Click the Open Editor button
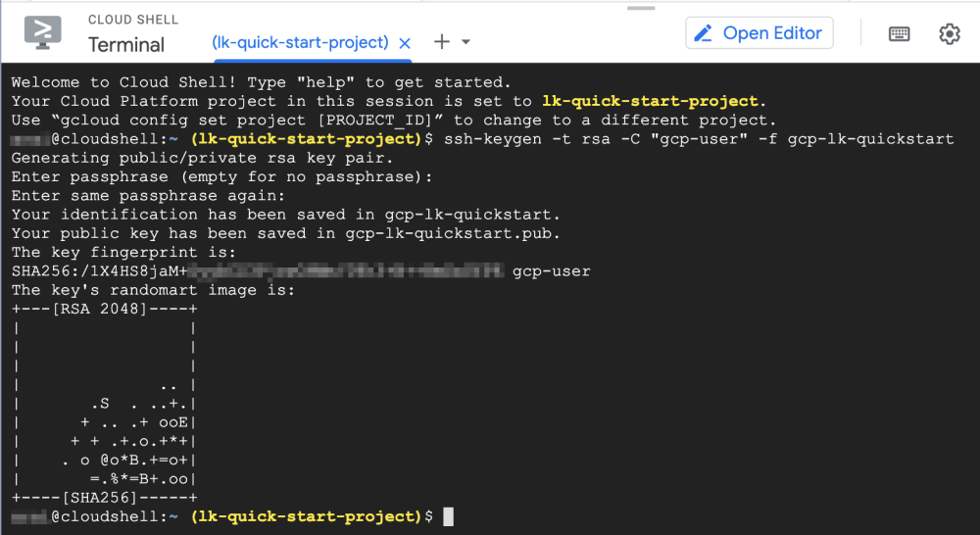Image resolution: width=980 pixels, height=535 pixels. click(x=759, y=33)
